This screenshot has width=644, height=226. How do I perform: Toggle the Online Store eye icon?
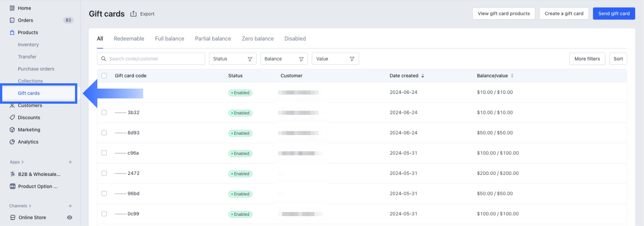coord(70,217)
